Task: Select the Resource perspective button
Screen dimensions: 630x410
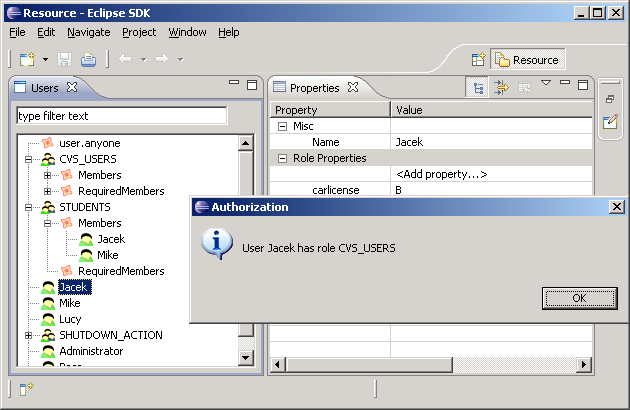Action: pos(528,60)
